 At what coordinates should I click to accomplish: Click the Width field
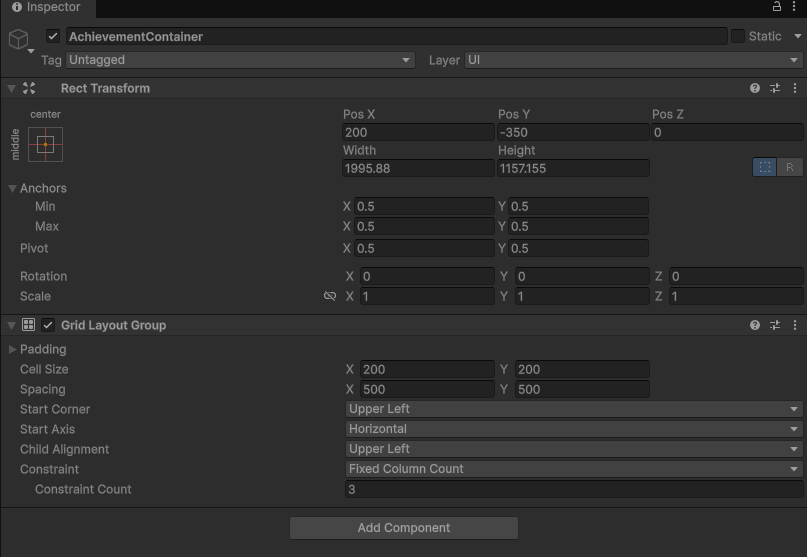tap(418, 168)
